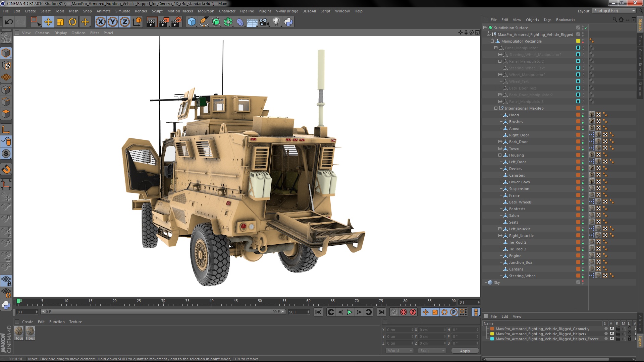Toggle Subdivision Surface enabled checkmark
644x362 pixels.
[586, 28]
